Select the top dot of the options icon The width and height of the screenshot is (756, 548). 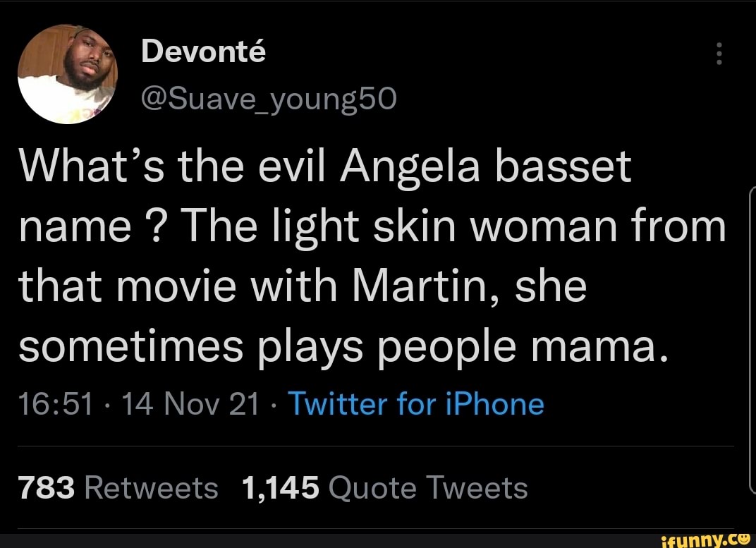[719, 47]
